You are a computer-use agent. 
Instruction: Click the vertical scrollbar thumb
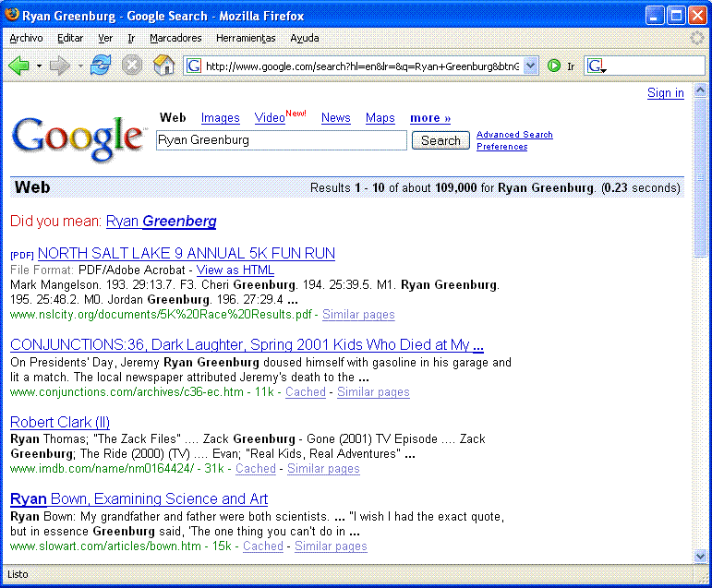(x=700, y=177)
